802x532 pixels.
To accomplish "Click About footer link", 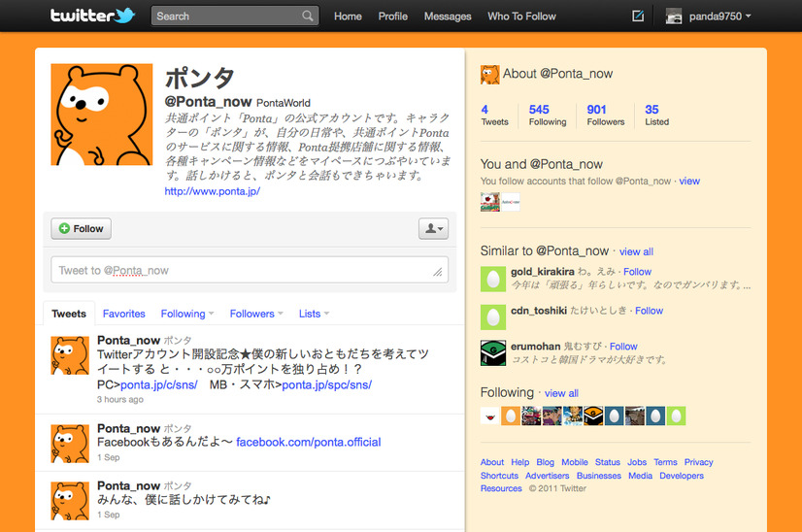I will (x=492, y=462).
